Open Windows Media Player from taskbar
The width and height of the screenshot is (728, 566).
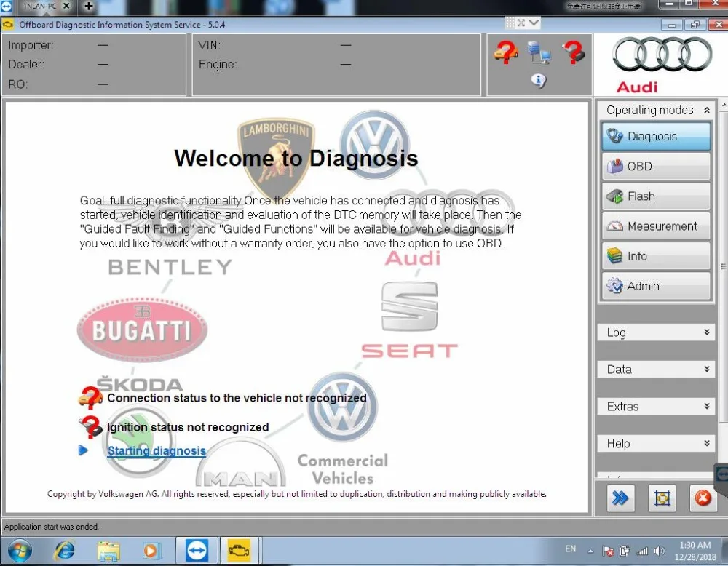pos(150,551)
